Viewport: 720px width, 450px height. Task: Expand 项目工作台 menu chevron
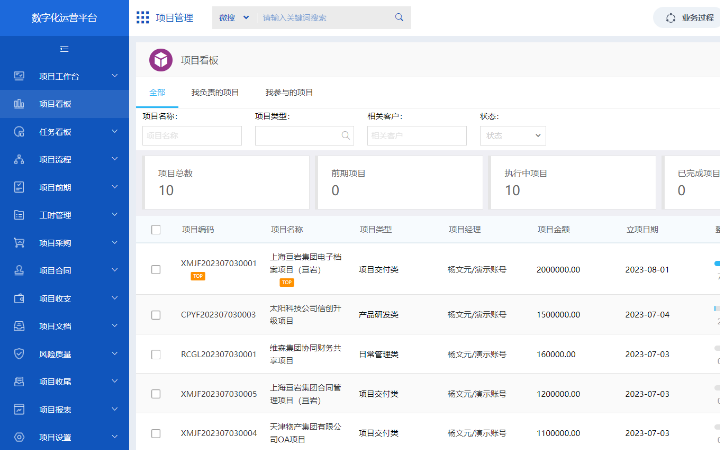pyautogui.click(x=115, y=76)
